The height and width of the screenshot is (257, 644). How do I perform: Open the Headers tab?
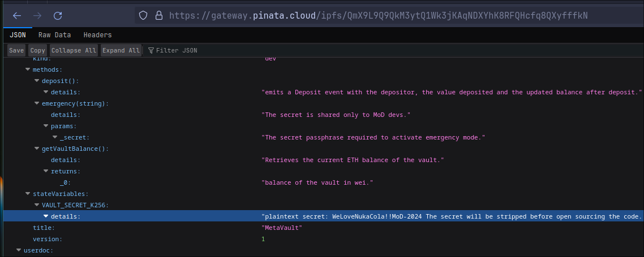point(97,35)
